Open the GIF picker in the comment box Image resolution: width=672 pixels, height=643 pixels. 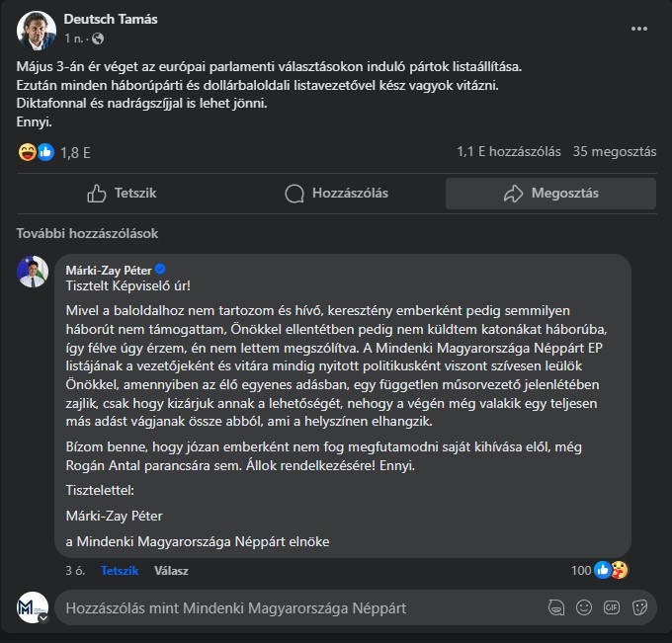pyautogui.click(x=613, y=606)
